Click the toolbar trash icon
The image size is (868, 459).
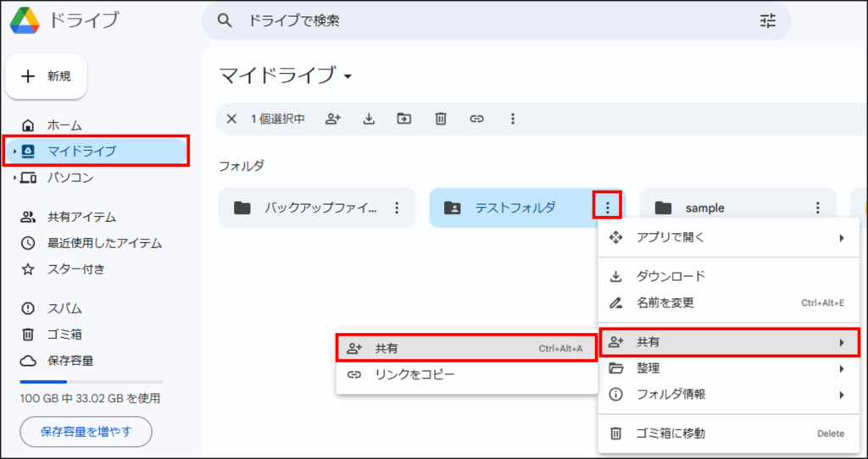pos(441,119)
